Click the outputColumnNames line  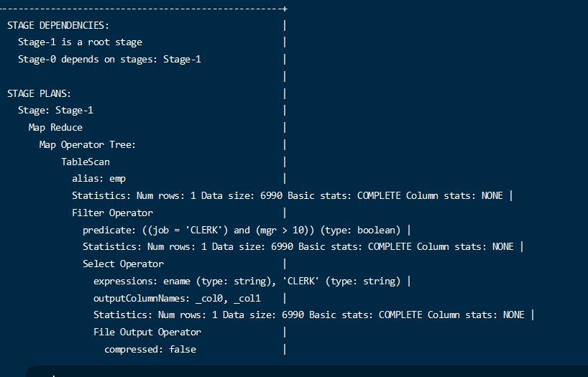click(177, 299)
